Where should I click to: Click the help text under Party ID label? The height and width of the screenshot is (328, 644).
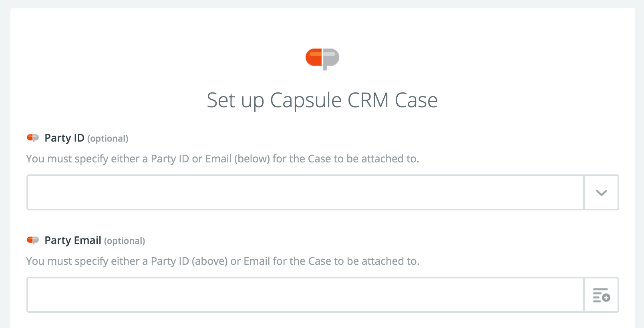pyautogui.click(x=223, y=159)
